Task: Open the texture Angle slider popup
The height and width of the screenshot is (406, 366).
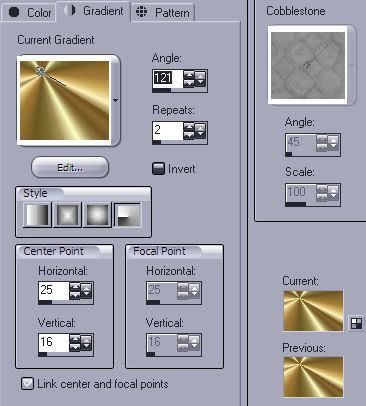Action: click(333, 143)
